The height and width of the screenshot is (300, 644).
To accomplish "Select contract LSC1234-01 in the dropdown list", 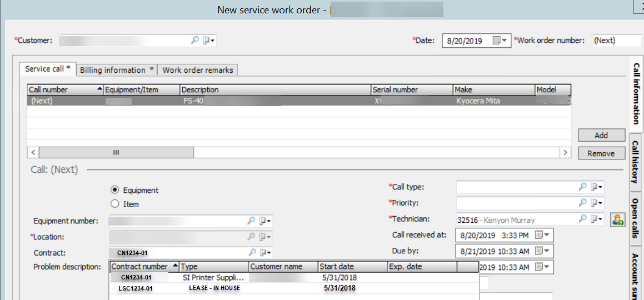I will (x=294, y=288).
